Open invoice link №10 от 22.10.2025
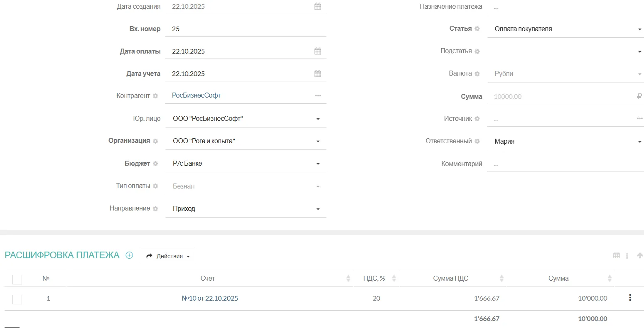 [210, 299]
